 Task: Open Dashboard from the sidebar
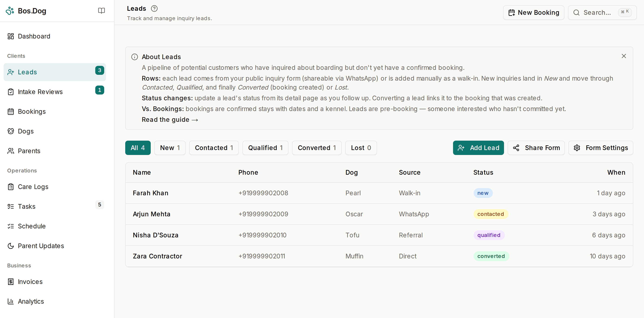[x=55, y=36]
